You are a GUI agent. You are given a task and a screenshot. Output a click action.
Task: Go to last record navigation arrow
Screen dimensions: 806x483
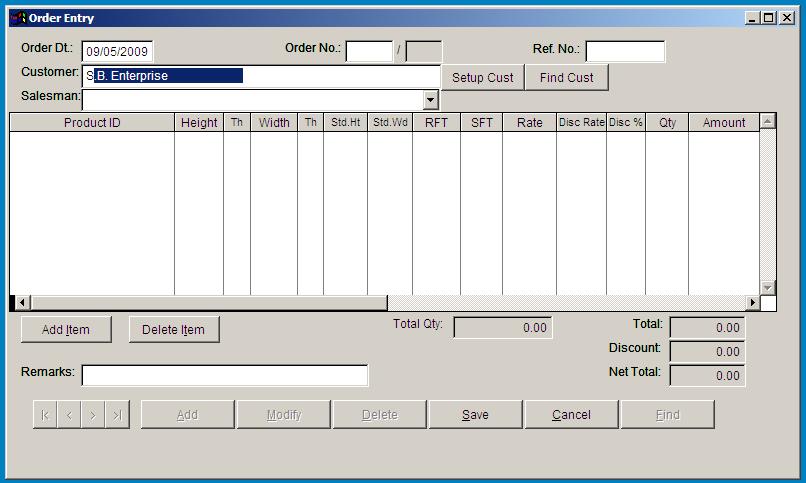tap(117, 415)
